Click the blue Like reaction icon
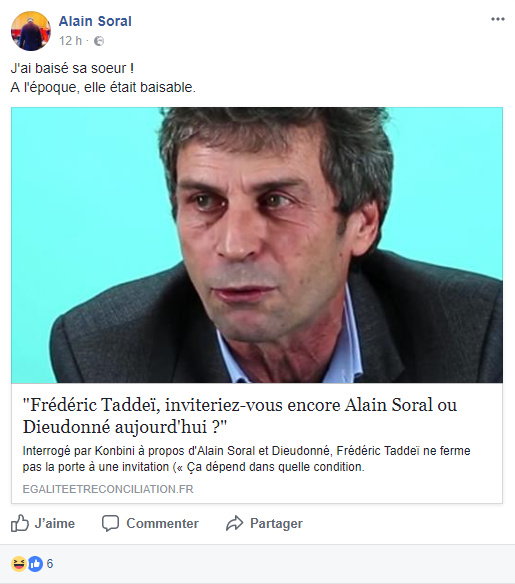This screenshot has height=584, width=515. click(x=36, y=564)
